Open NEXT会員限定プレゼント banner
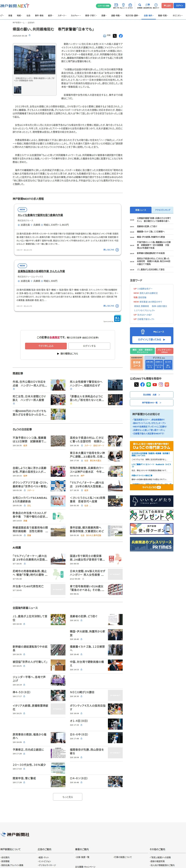This screenshot has width=186, height=868. (152, 515)
